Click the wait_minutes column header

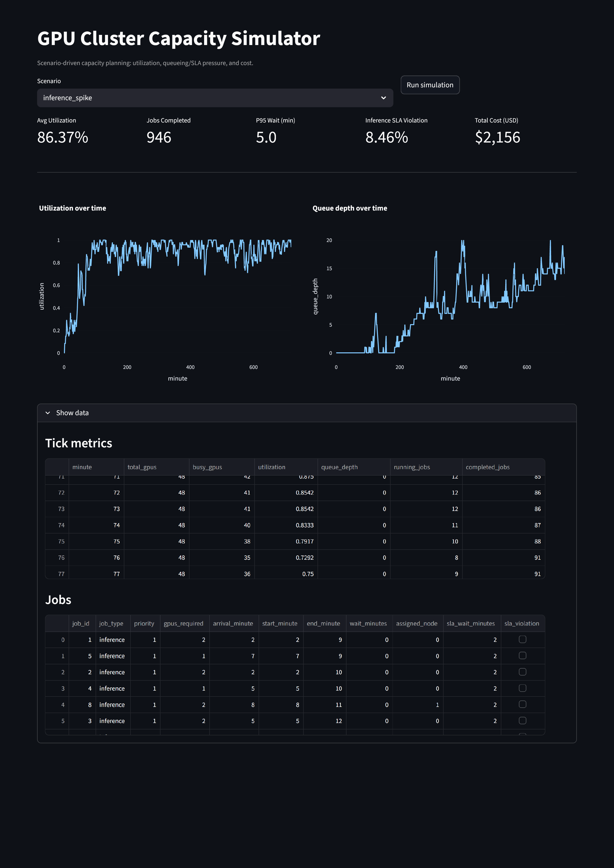(x=368, y=623)
